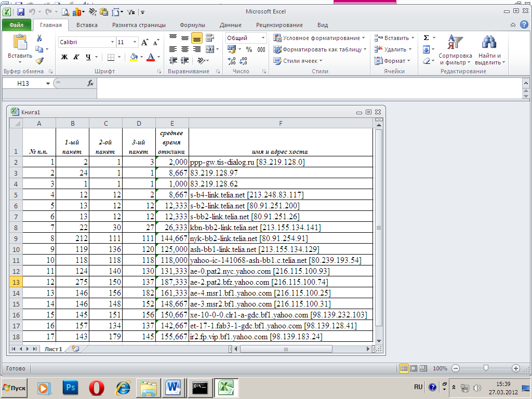The height and width of the screenshot is (399, 532).
Task: Apply red font color letter A
Action: coord(151,57)
